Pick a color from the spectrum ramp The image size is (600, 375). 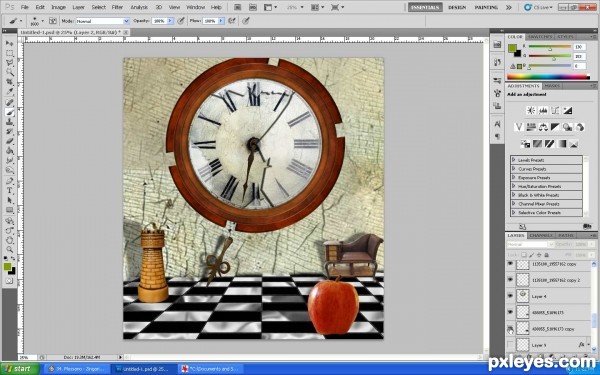click(x=548, y=77)
